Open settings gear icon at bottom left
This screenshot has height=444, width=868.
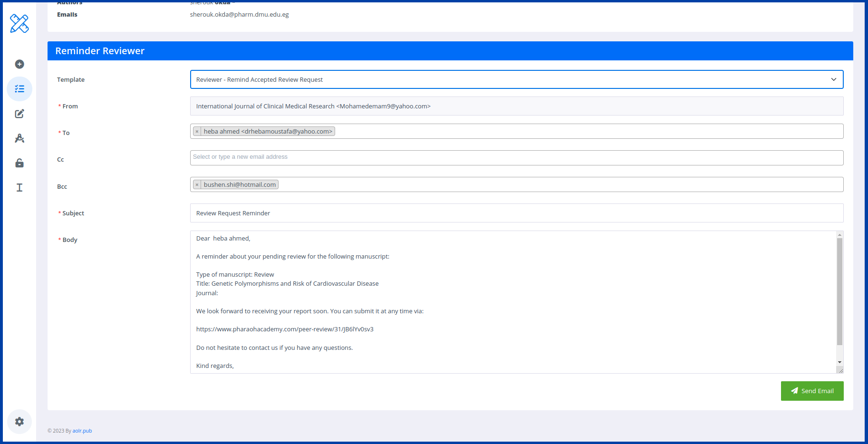click(x=19, y=422)
